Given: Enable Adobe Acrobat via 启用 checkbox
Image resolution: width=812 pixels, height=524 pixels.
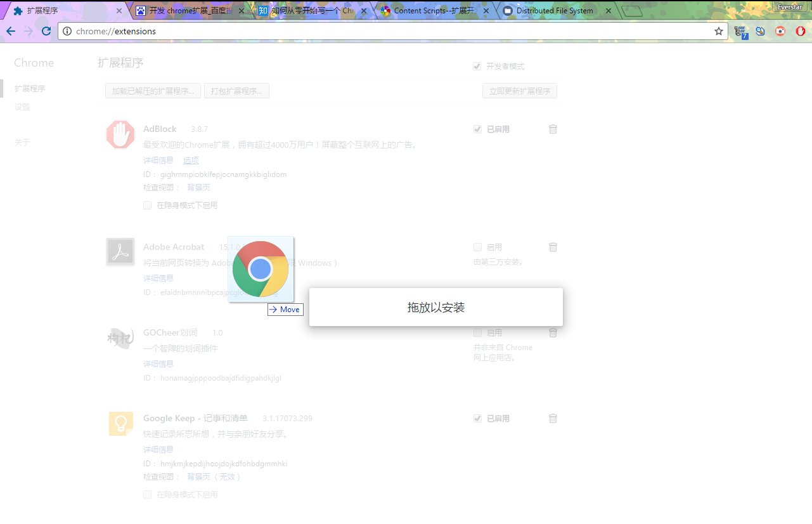Looking at the screenshot, I should [x=477, y=247].
